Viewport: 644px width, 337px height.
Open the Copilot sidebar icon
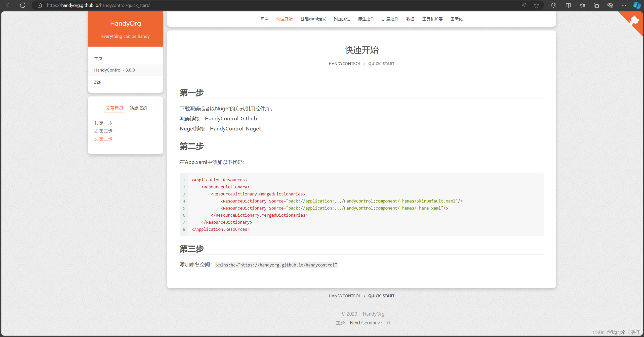click(x=637, y=5)
